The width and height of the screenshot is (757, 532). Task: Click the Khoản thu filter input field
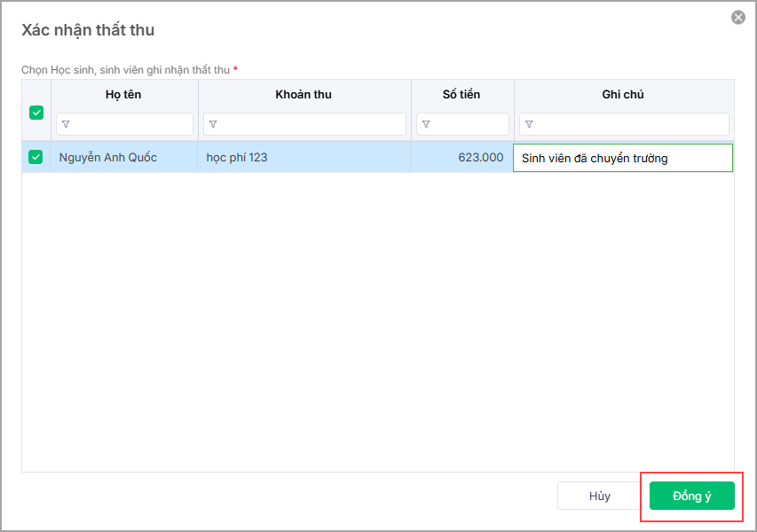(311, 124)
